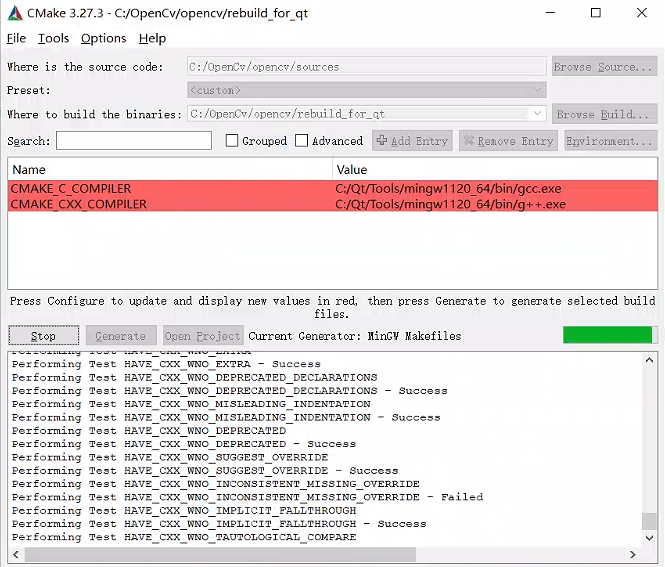Open the build binaries path dropdown arrow
The image size is (665, 567).
point(537,114)
